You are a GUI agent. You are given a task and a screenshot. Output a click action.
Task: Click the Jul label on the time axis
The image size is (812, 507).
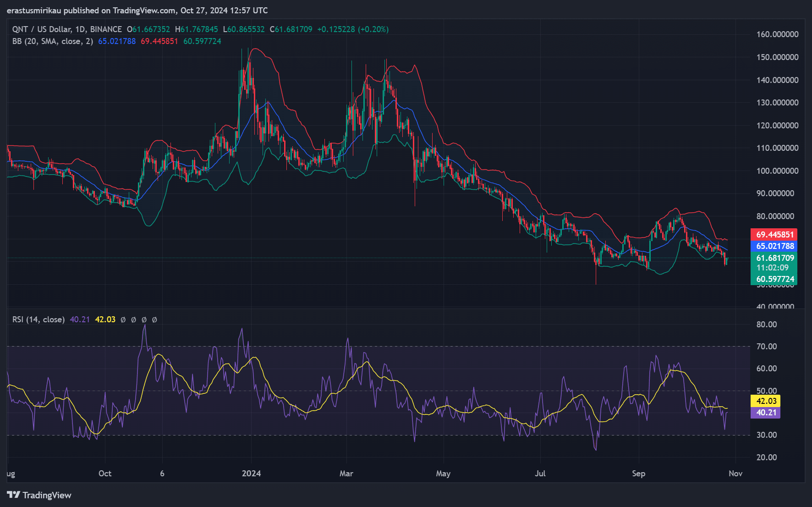pos(540,474)
